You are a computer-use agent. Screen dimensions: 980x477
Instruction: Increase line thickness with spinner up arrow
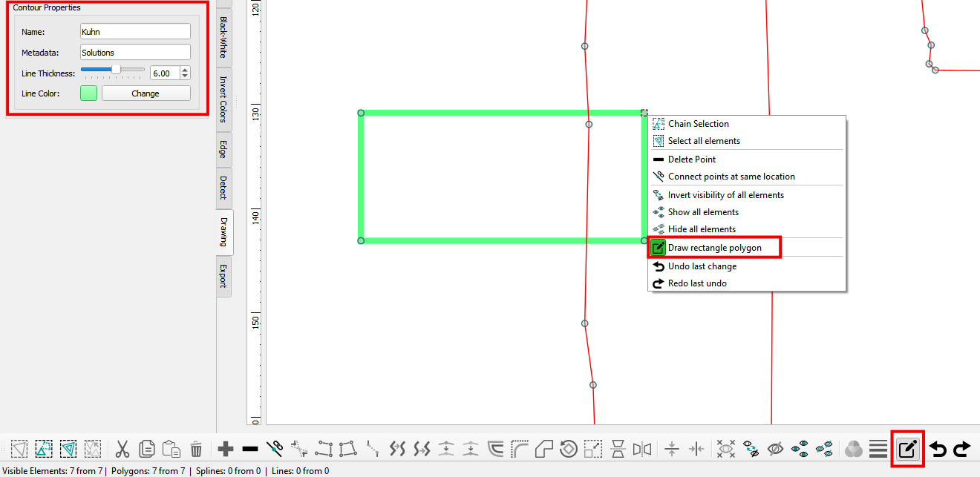(185, 70)
